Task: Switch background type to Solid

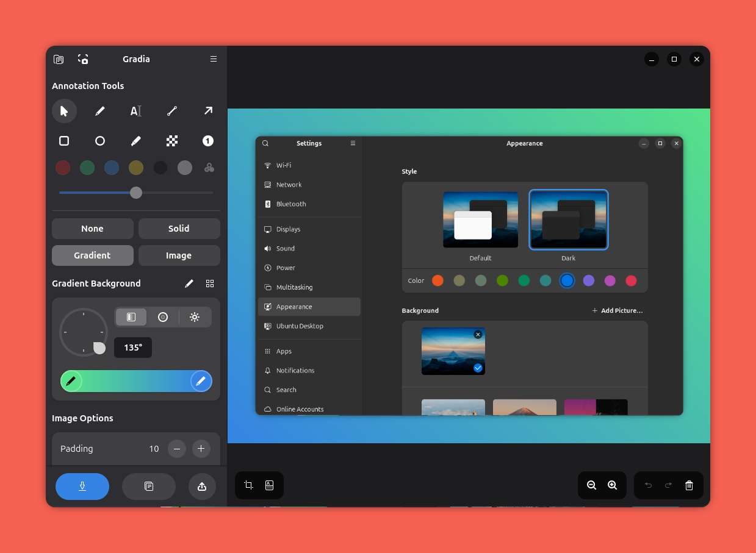Action: pyautogui.click(x=179, y=229)
